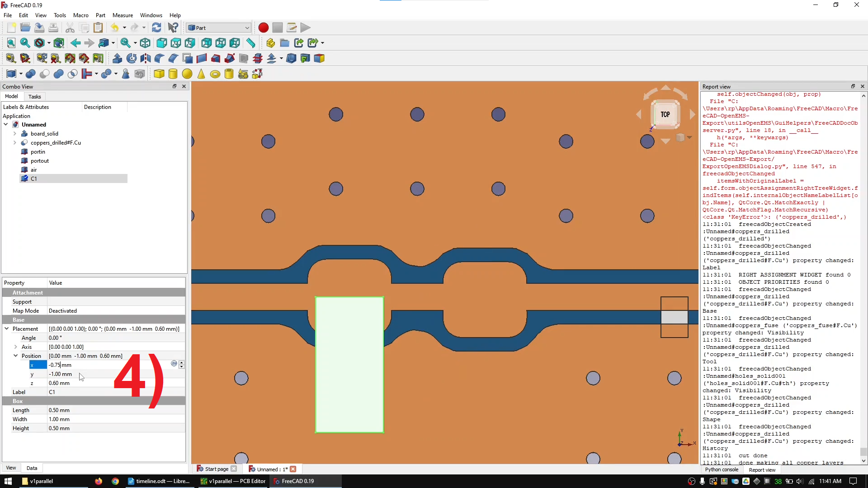
Task: Set the top view cube icon
Action: click(x=176, y=43)
